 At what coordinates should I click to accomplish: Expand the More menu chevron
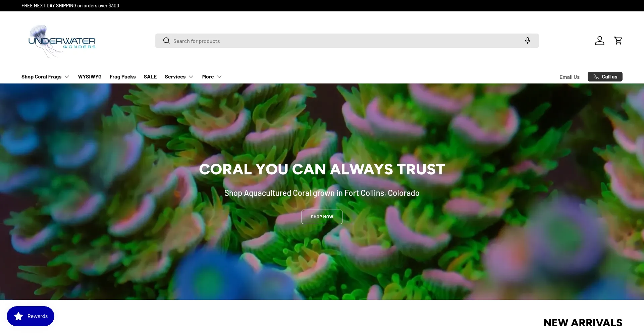tap(219, 77)
